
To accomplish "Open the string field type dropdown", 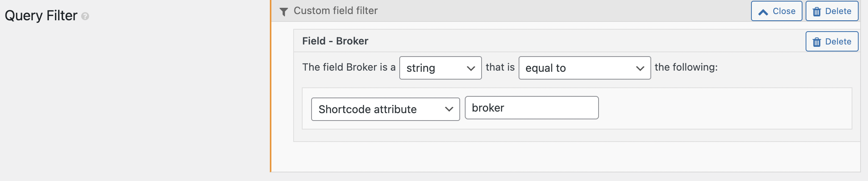I will pos(440,68).
